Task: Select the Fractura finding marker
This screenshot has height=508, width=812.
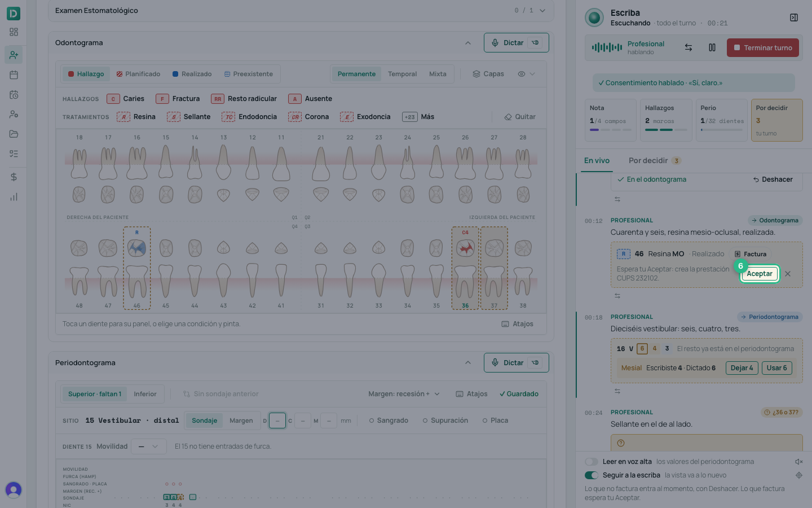Action: (x=178, y=99)
